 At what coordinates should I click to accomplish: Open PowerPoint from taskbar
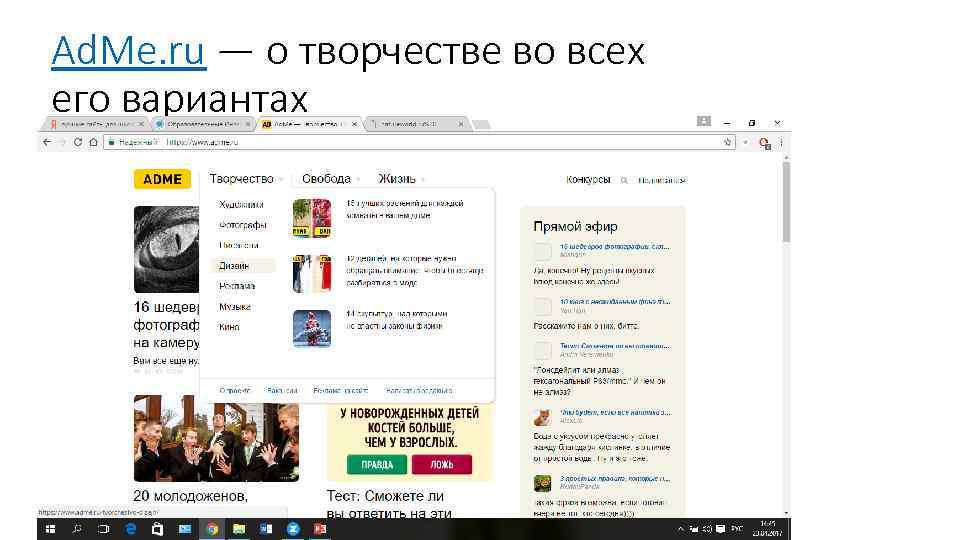click(x=320, y=529)
